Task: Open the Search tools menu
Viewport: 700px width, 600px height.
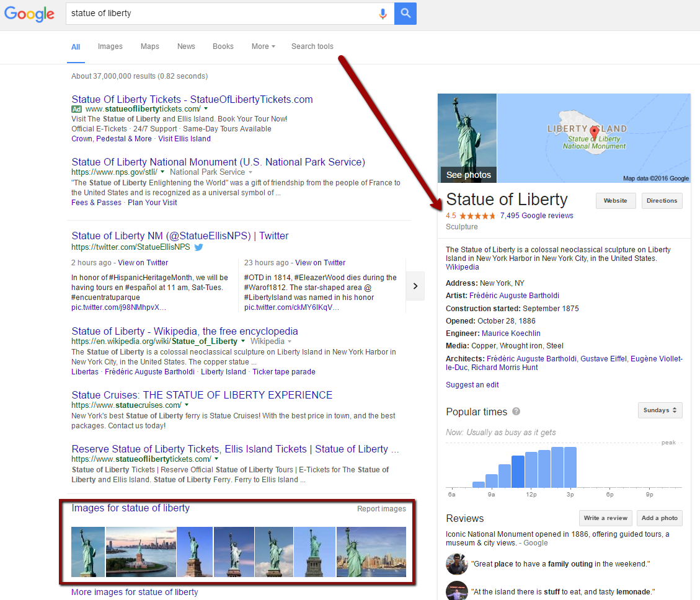Action: pyautogui.click(x=312, y=46)
